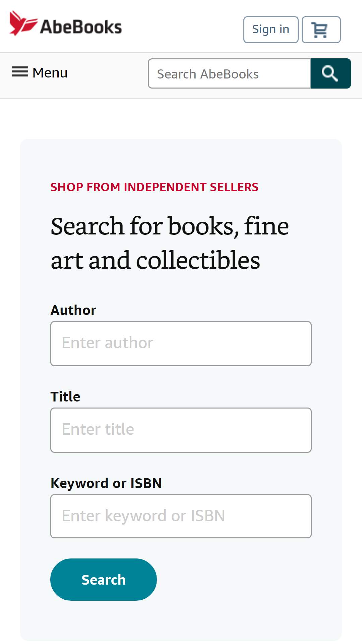Click the AbeBooks wordmark text
Image resolution: width=362 pixels, height=644 pixels.
[x=81, y=27]
